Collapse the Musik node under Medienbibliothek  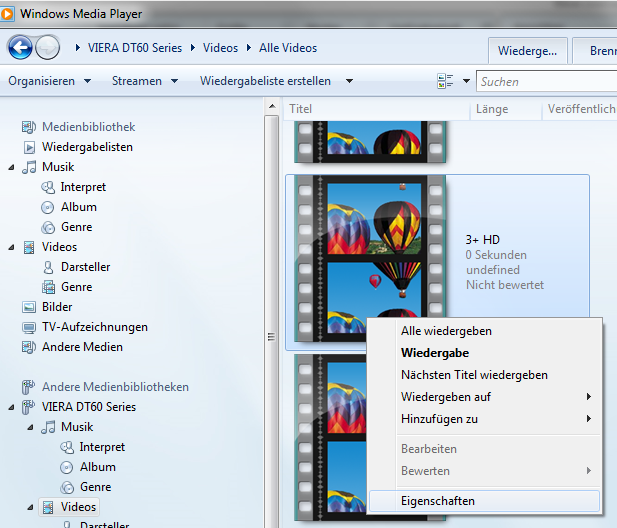11,168
